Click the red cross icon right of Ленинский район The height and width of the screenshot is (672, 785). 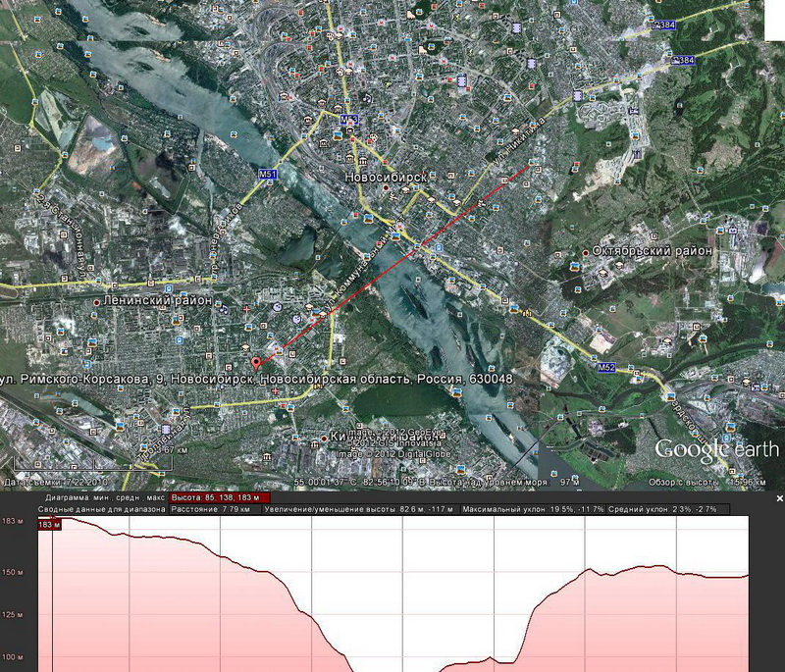coord(246,310)
